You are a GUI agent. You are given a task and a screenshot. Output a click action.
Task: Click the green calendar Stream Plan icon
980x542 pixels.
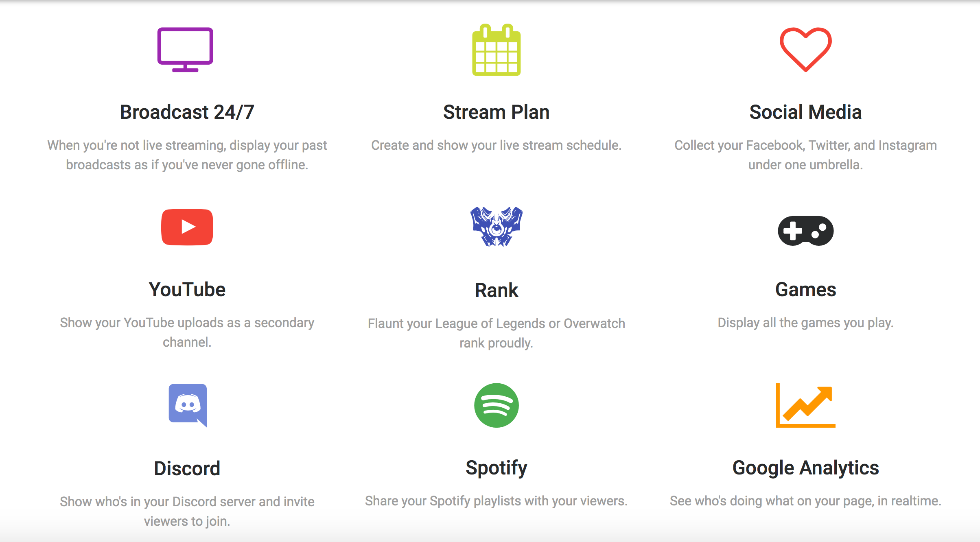click(496, 50)
